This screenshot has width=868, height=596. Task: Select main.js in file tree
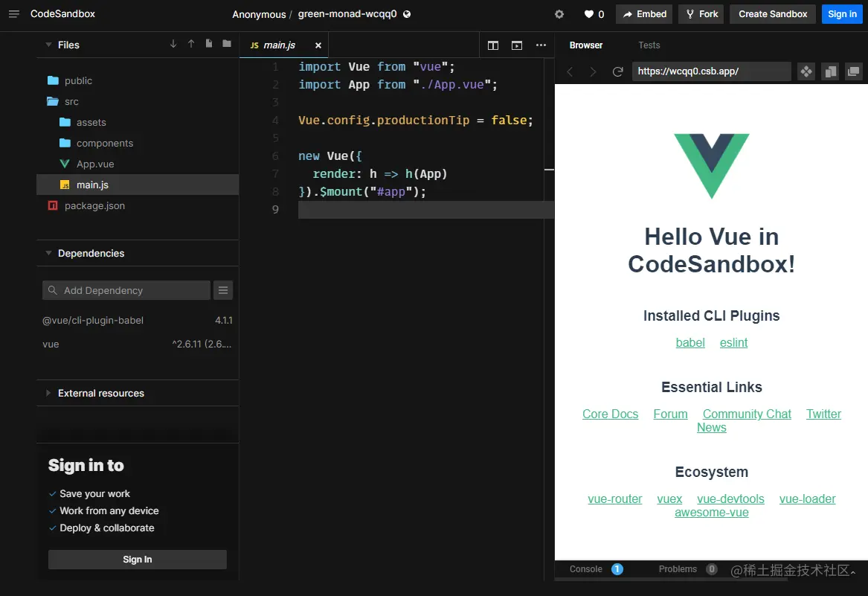138,185
